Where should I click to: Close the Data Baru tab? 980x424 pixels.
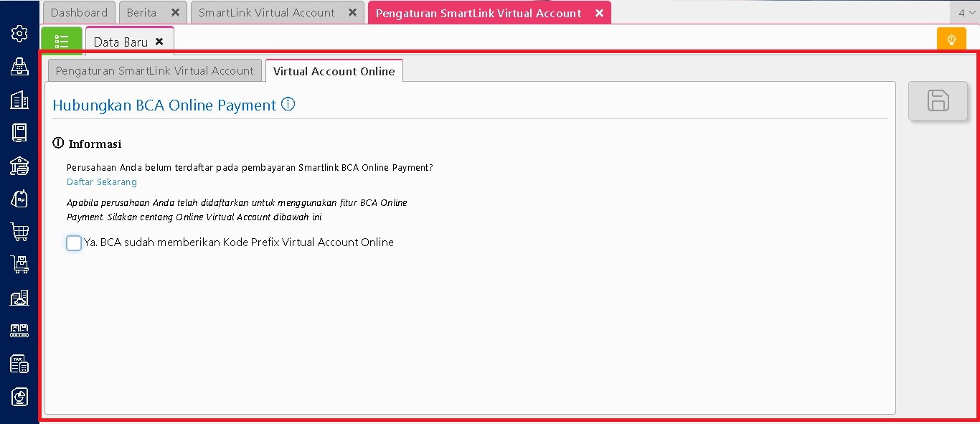pos(159,42)
